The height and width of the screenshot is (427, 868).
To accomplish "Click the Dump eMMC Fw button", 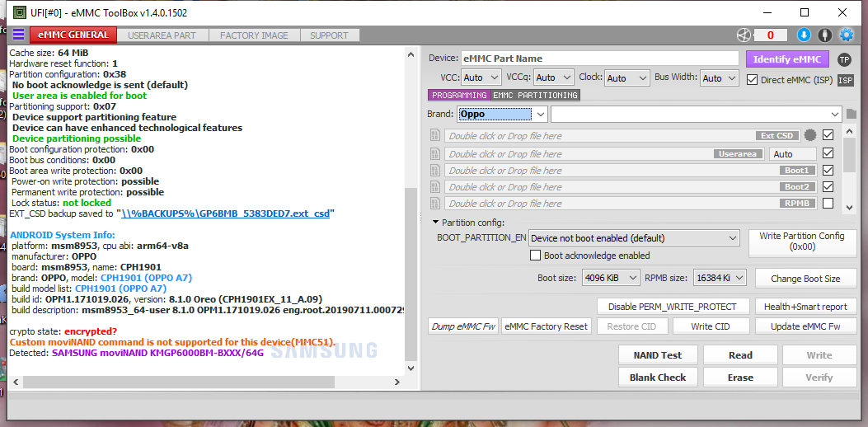I will pos(463,326).
